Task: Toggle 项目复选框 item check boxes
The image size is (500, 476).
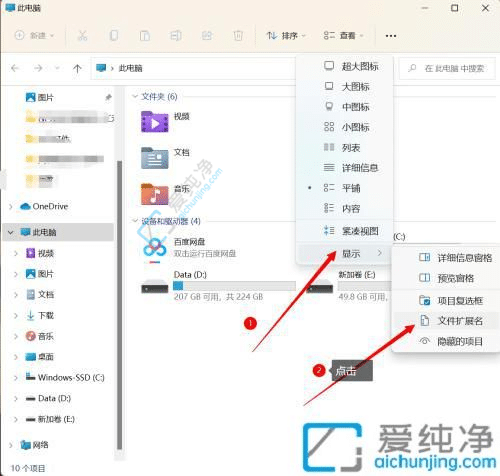Action: (446, 301)
